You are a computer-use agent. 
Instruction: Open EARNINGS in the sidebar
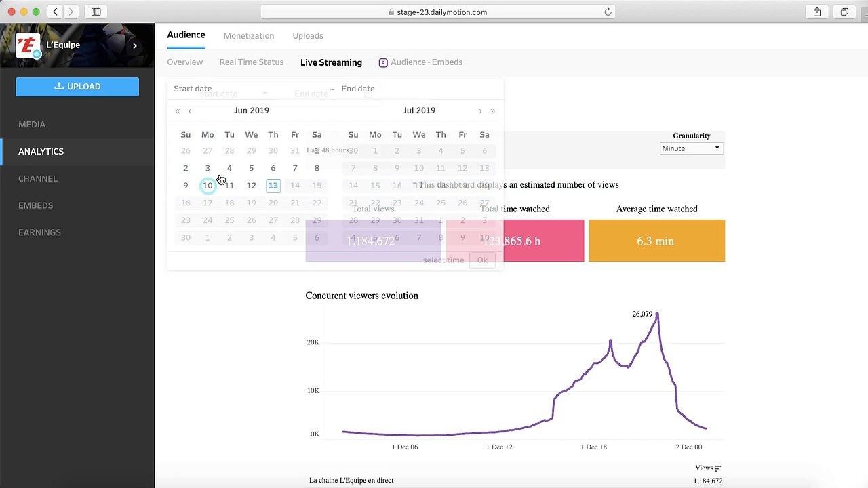(x=39, y=232)
